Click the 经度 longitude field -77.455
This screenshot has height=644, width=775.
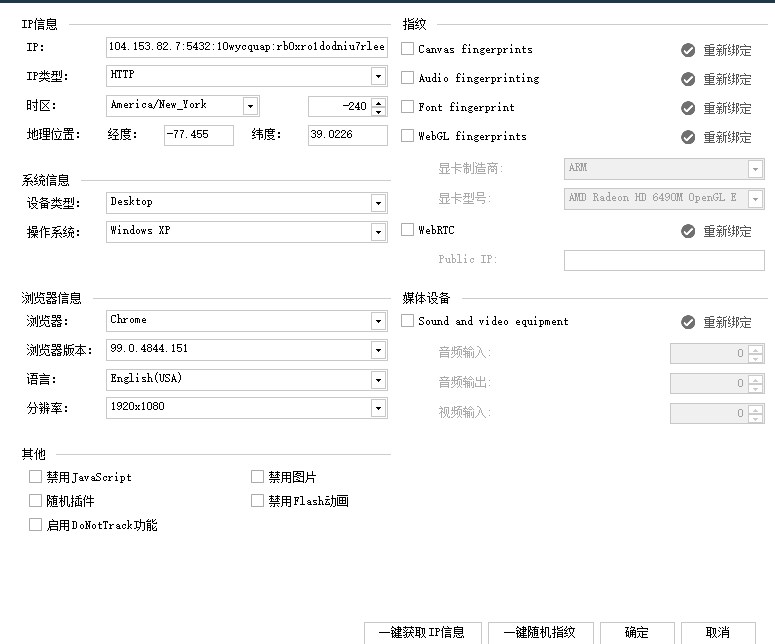(199, 135)
